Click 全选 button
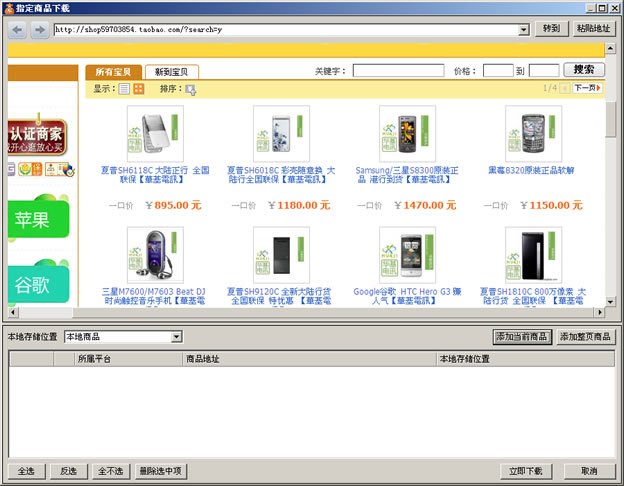The image size is (624, 486). (x=26, y=471)
